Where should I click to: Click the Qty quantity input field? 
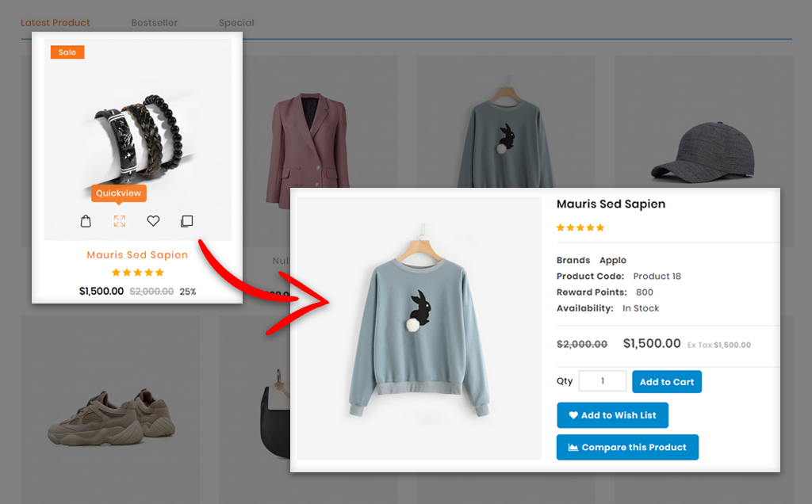pos(602,381)
